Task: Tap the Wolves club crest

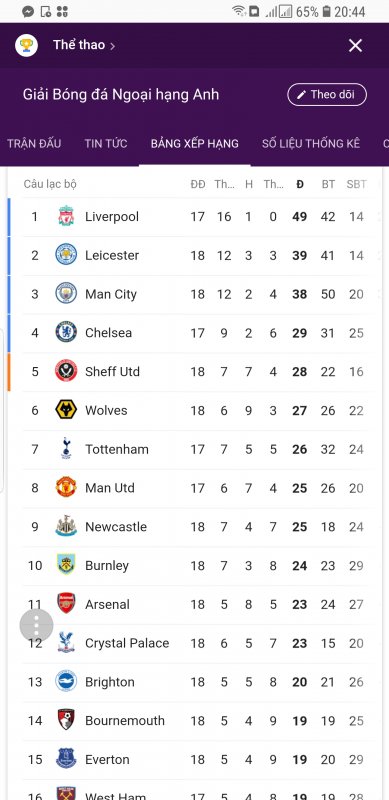Action: (x=66, y=410)
